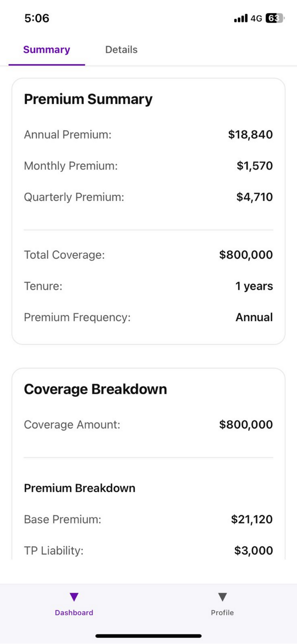This screenshot has width=297, height=644.
Task: Tap the Coverage Amount label
Action: point(72,425)
